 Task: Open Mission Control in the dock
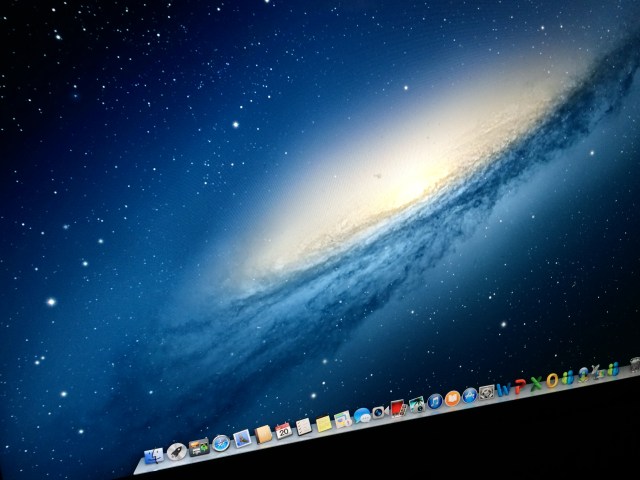(x=198, y=447)
